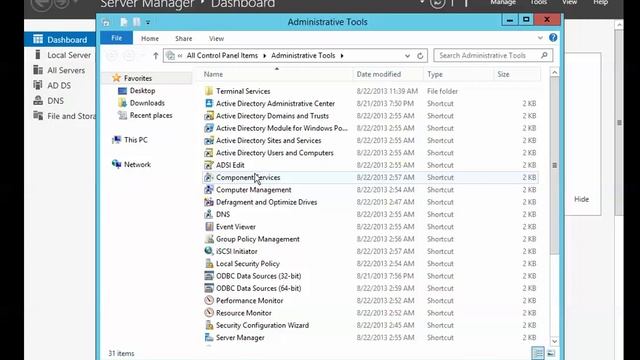Expand the ribbon with the chevron arrow
The width and height of the screenshot is (640, 360).
coord(540,38)
